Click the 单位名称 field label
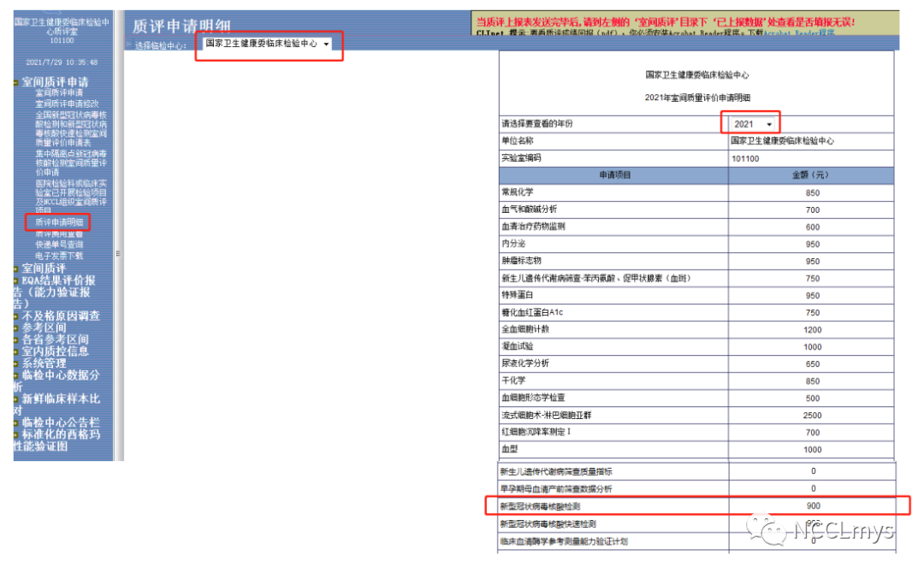The height and width of the screenshot is (573, 924). (518, 140)
